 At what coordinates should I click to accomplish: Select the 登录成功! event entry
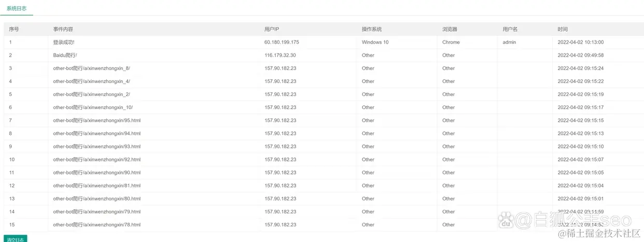64,42
